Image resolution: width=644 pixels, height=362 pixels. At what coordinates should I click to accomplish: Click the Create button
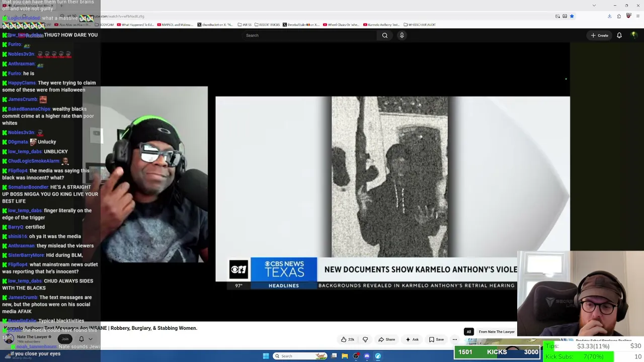click(x=600, y=35)
